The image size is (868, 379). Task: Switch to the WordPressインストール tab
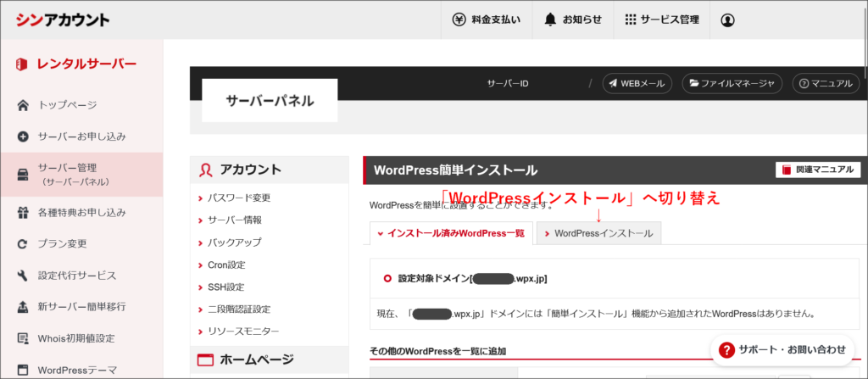(599, 234)
